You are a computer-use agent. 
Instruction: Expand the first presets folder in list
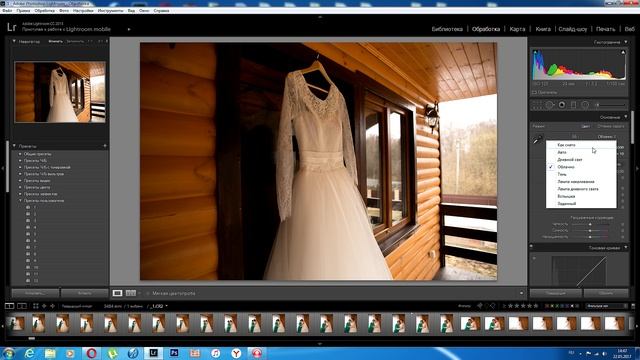click(x=20, y=154)
